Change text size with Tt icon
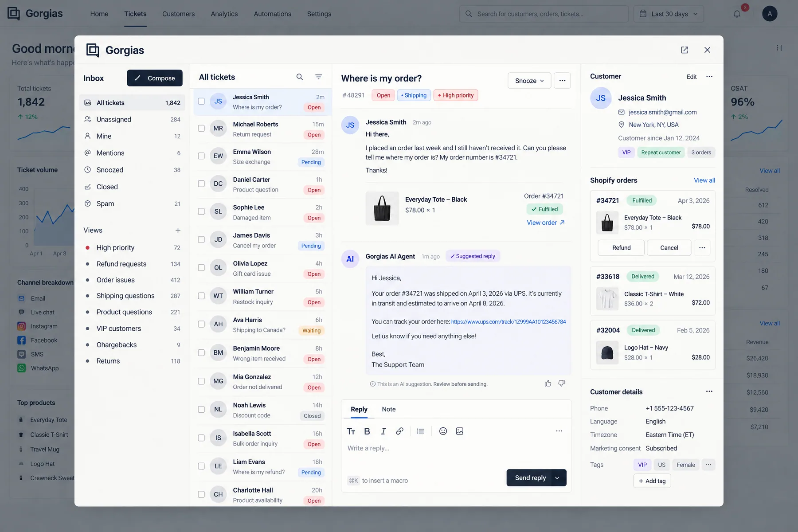The image size is (798, 532). [351, 431]
